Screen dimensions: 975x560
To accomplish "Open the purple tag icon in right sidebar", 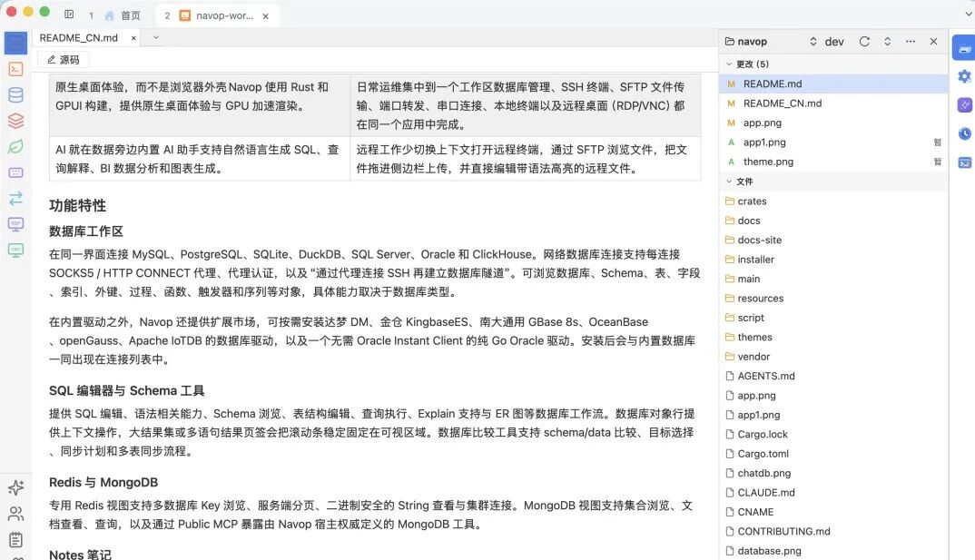I will [x=964, y=105].
